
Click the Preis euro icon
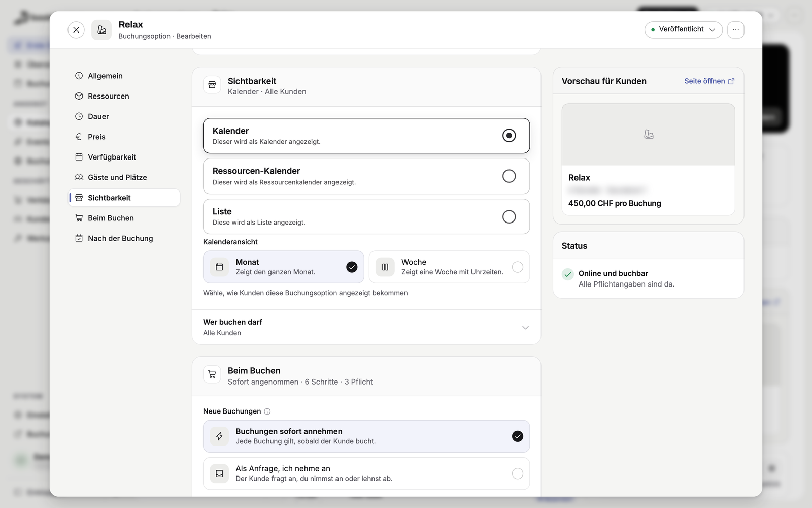coord(79,137)
